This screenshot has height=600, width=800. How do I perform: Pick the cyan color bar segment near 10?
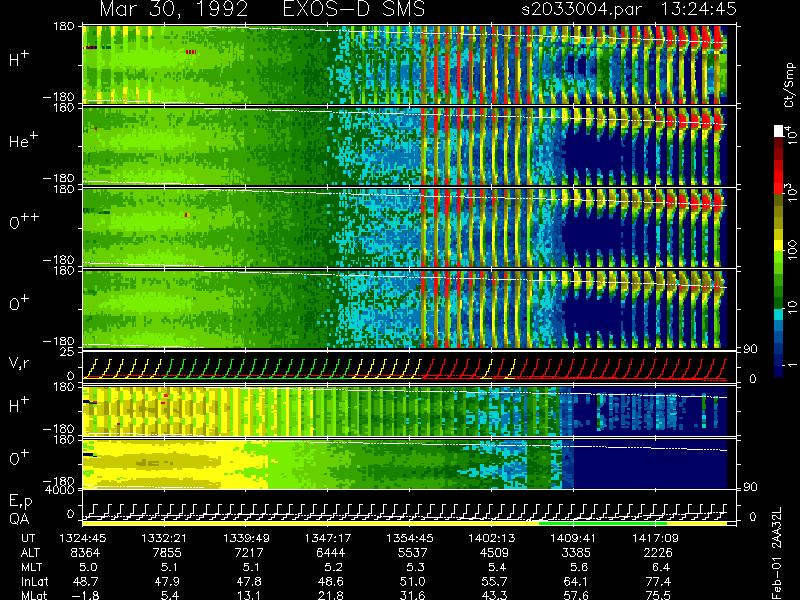779,315
